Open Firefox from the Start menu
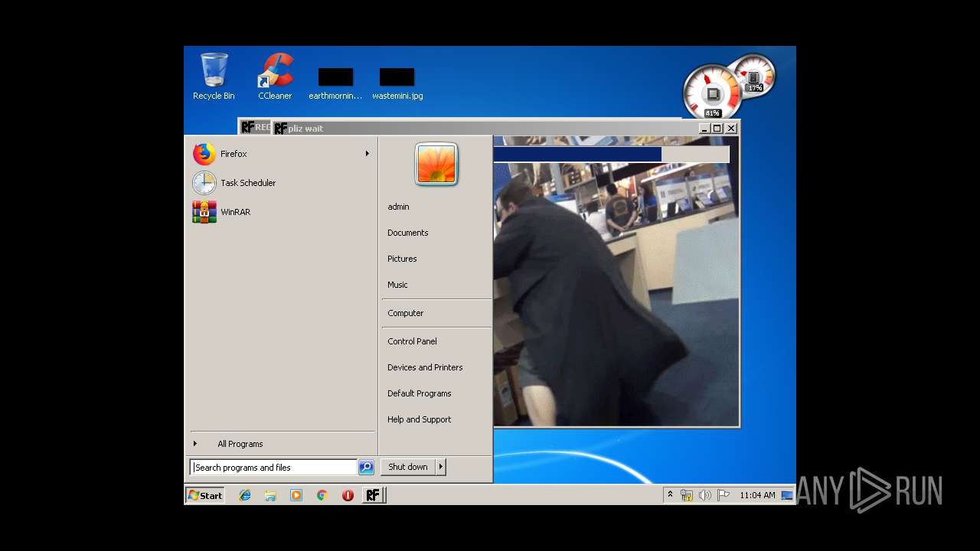 (x=281, y=154)
